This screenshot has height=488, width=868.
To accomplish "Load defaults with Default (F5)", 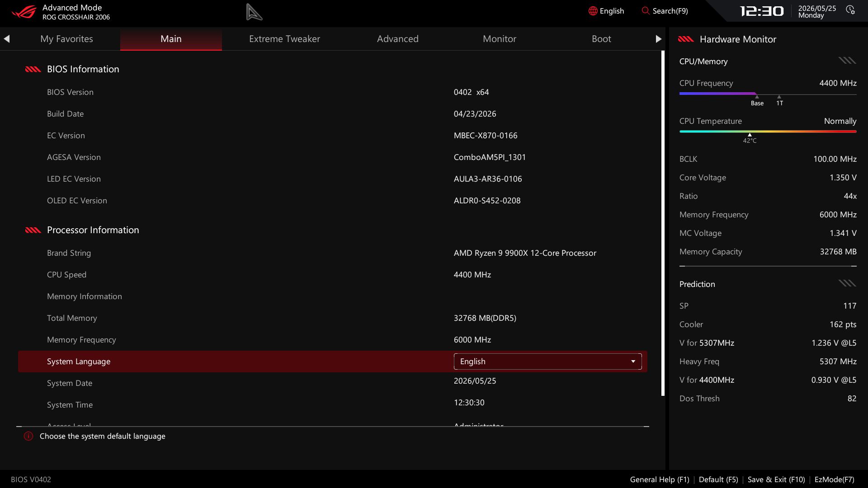I will tap(718, 479).
